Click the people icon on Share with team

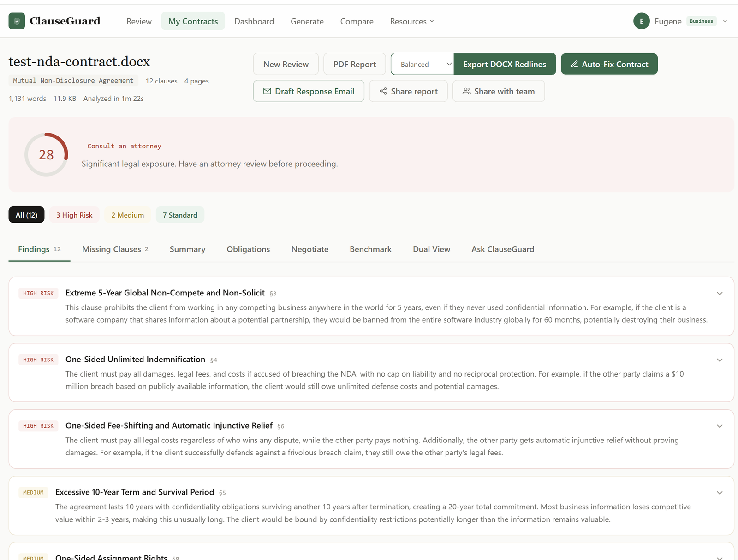click(467, 91)
